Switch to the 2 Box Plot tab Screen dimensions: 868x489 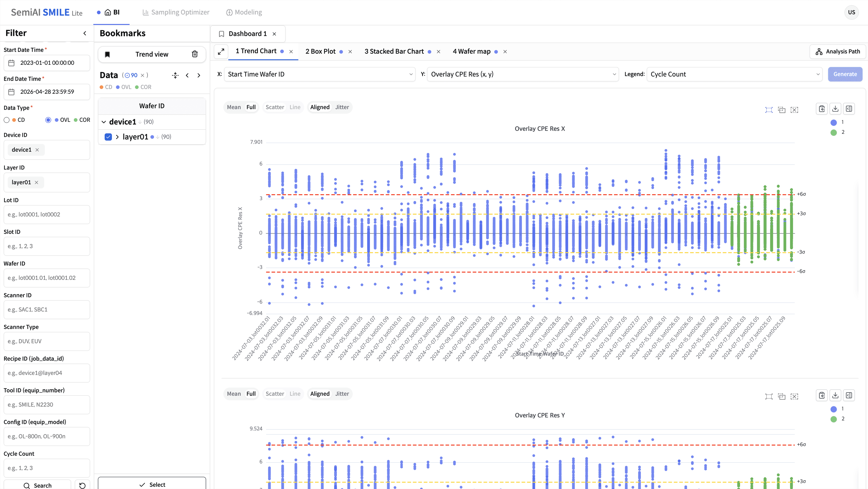(x=321, y=52)
